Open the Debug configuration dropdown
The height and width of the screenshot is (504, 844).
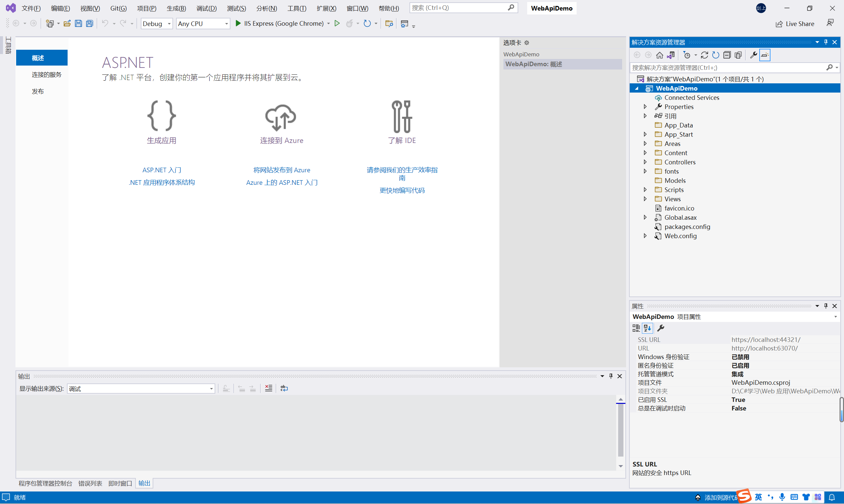(x=157, y=23)
